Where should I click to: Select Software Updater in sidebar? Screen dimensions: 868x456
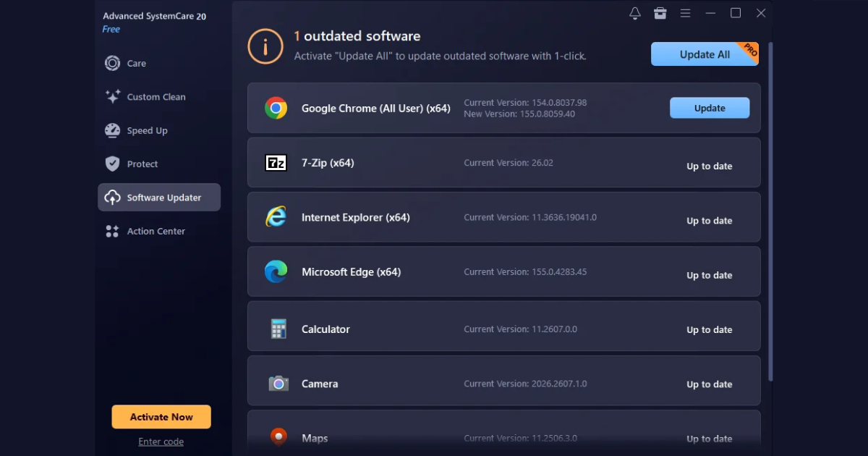159,198
